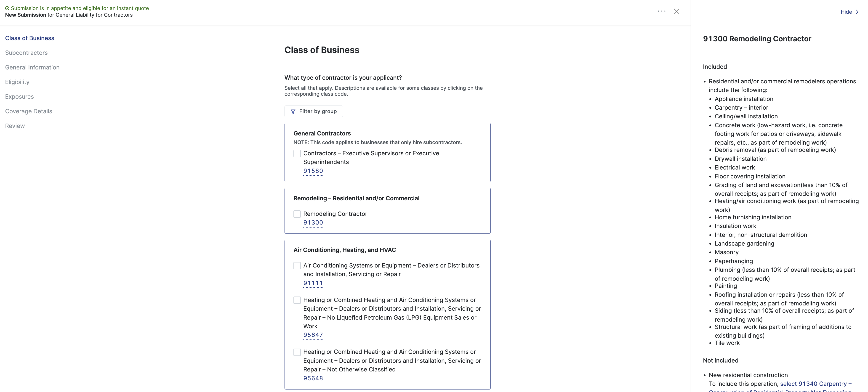View description for class code 91300
868x392 pixels.
tap(313, 222)
